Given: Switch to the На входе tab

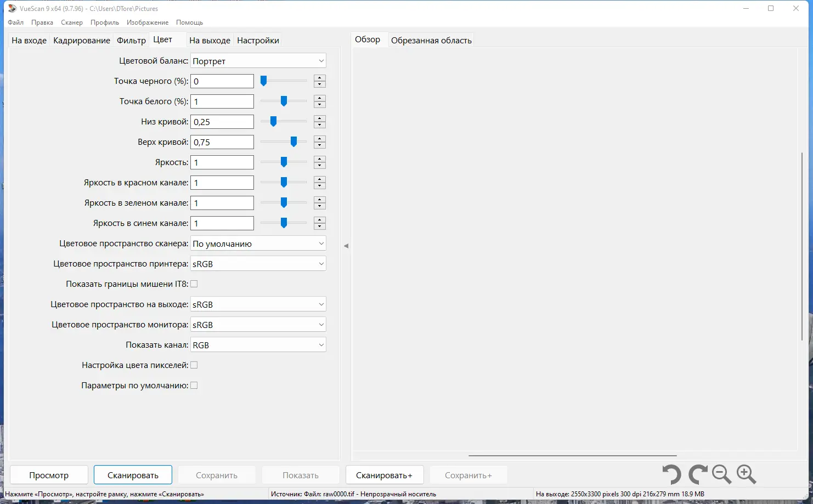Looking at the screenshot, I should coord(29,41).
